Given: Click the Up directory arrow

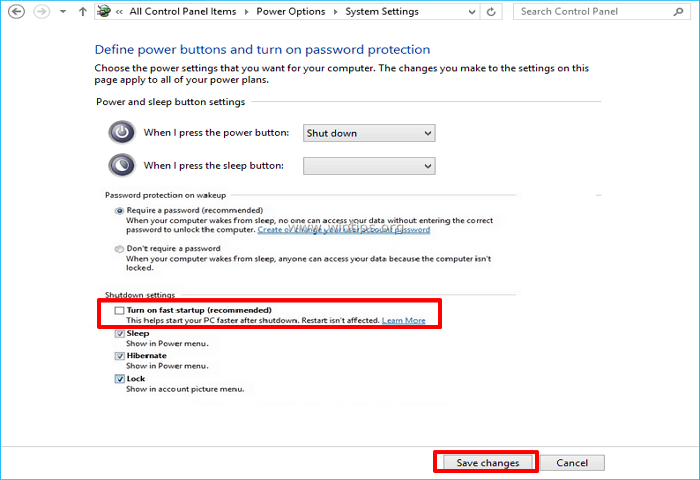Looking at the screenshot, I should click(83, 12).
